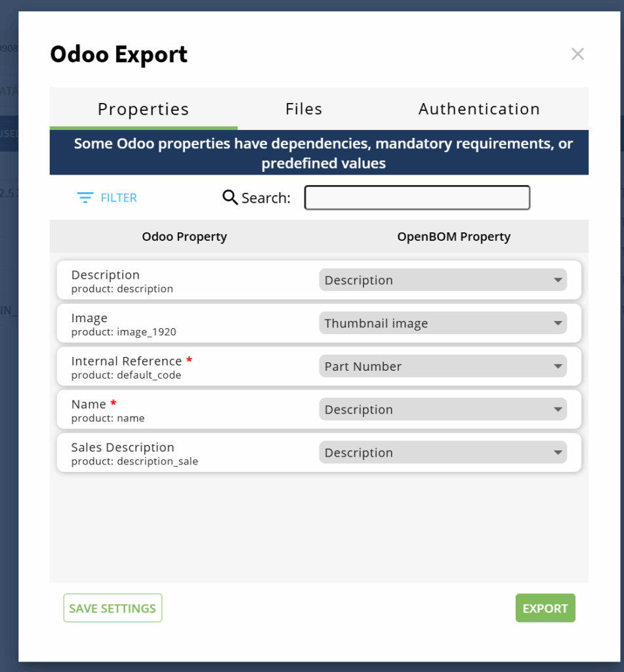Focus the Search input field
This screenshot has height=672, width=624.
click(417, 198)
